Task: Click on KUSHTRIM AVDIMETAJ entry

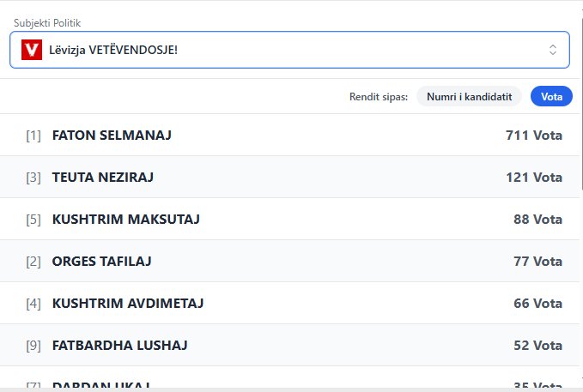Action: pyautogui.click(x=128, y=303)
